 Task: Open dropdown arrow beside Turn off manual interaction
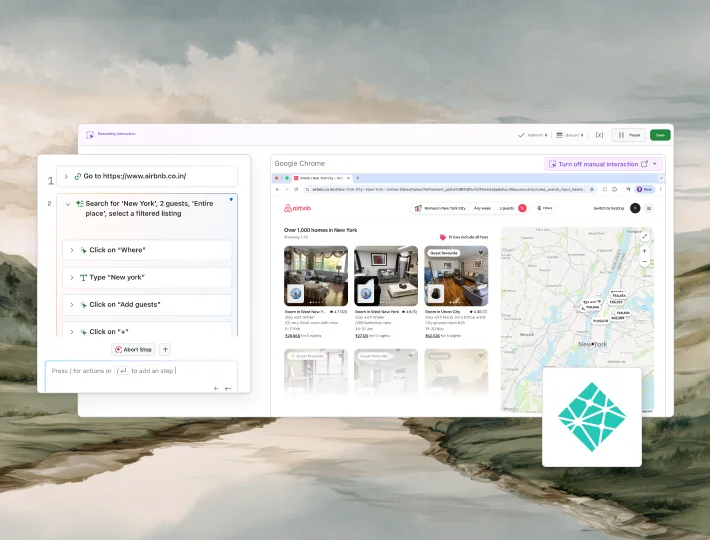655,164
